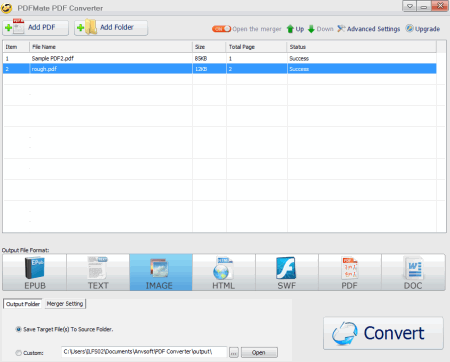This screenshot has height=362, width=450.
Task: Click the Add PDF button
Action: pos(35,28)
